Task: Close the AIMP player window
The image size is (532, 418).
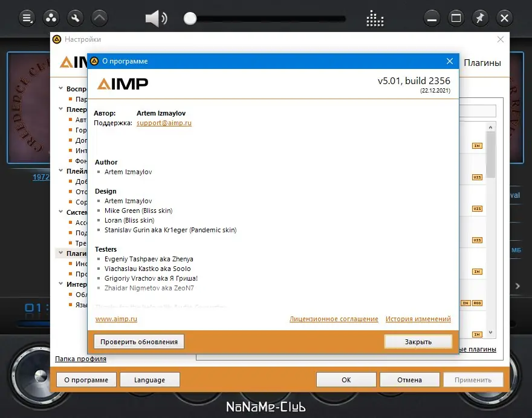Action: click(505, 18)
